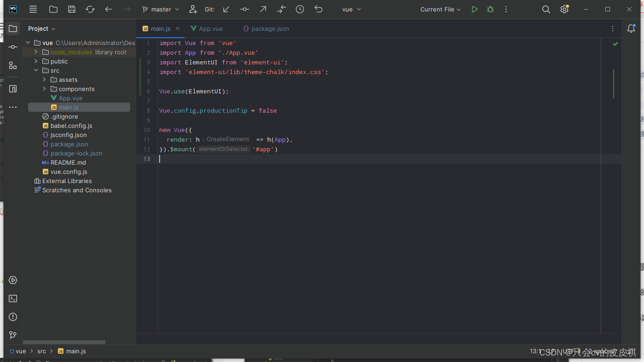This screenshot has height=362, width=644.
Task: Click line and column indicator 13:1
Action: 535,351
